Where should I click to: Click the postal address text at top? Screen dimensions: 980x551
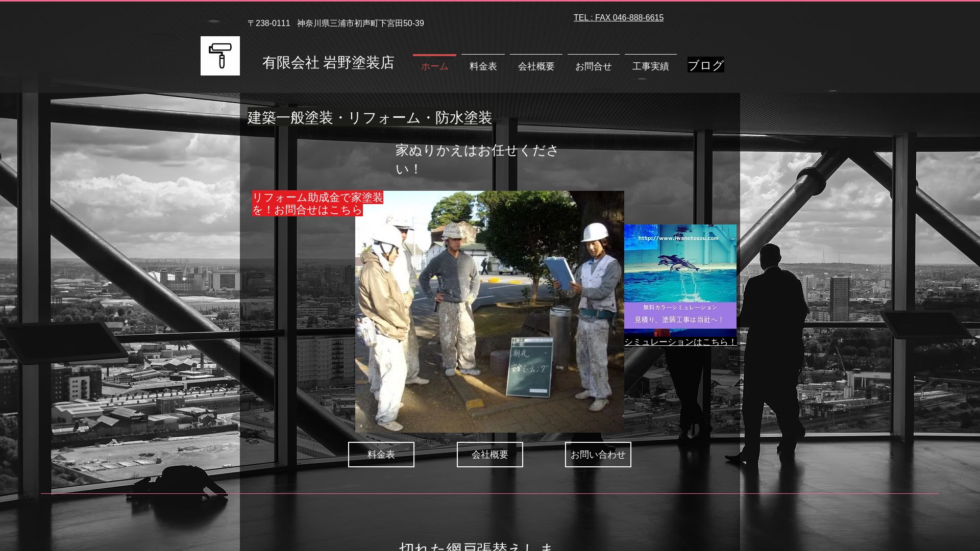[335, 23]
